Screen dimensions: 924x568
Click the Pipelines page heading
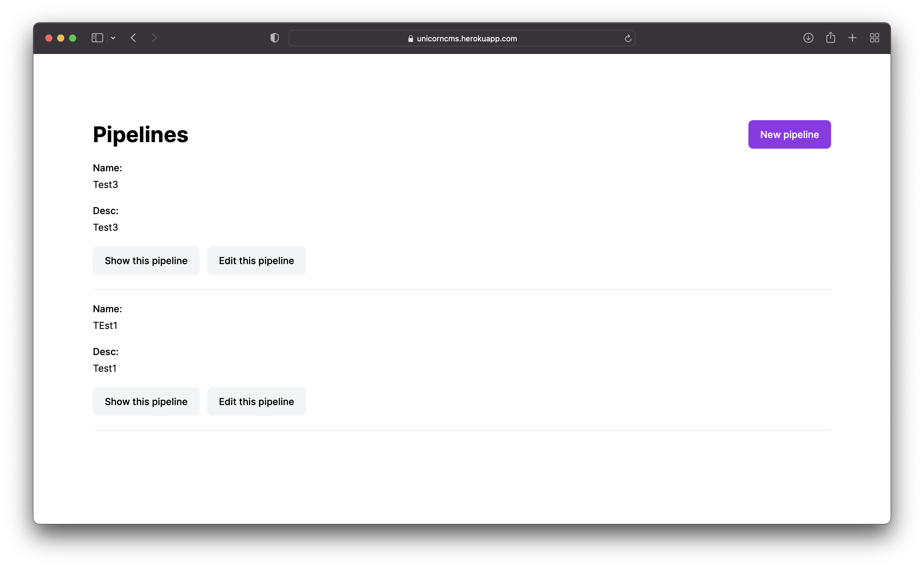pos(140,134)
